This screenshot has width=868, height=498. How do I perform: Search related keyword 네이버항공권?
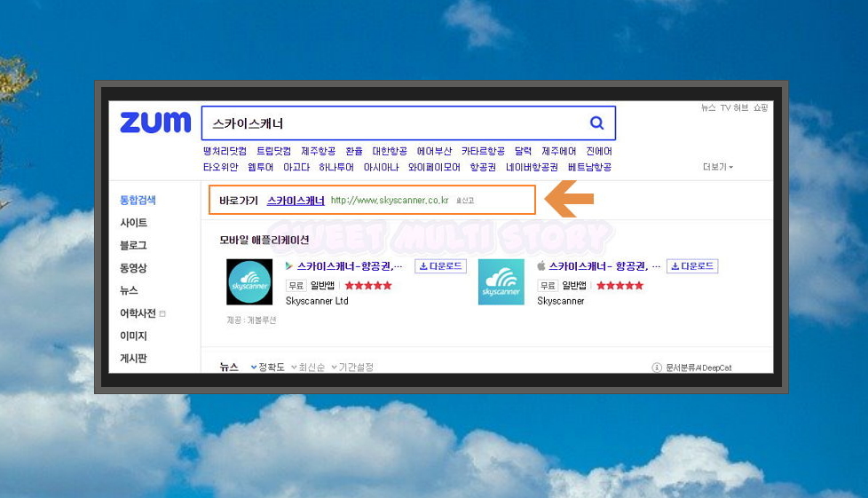click(x=532, y=167)
